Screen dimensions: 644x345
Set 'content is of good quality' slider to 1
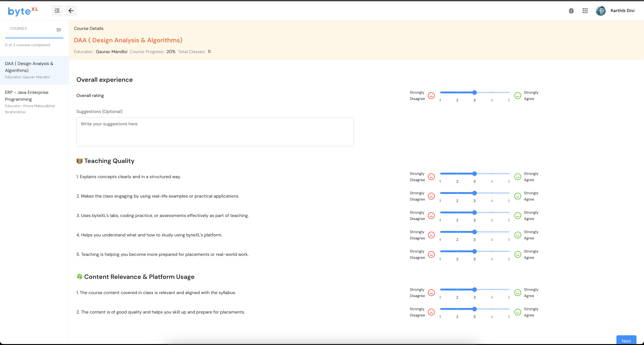pos(440,309)
